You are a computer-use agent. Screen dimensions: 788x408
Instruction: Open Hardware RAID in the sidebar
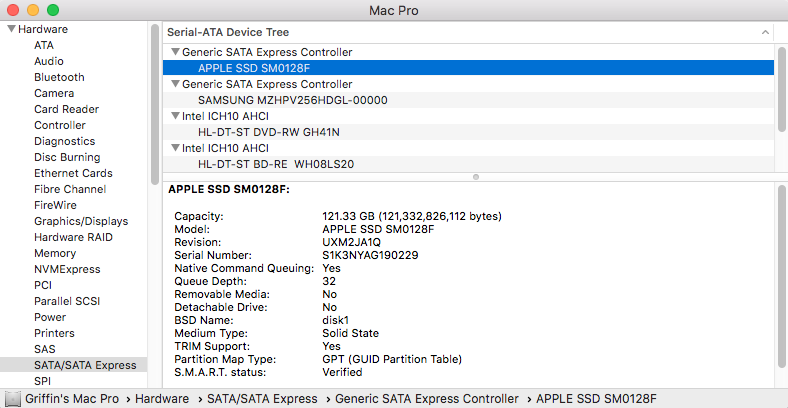pos(73,237)
